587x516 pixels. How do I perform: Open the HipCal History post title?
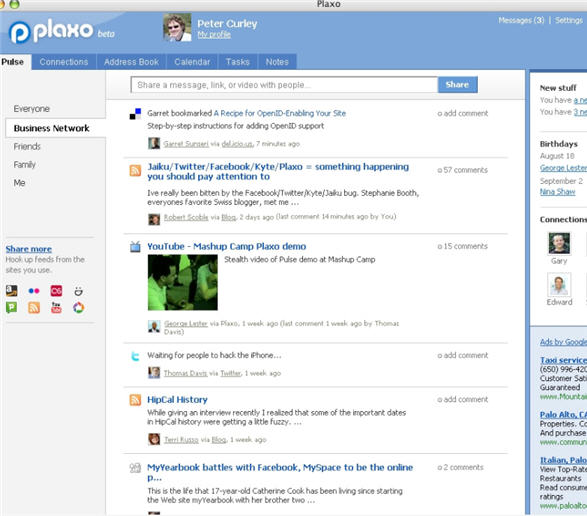[x=177, y=400]
